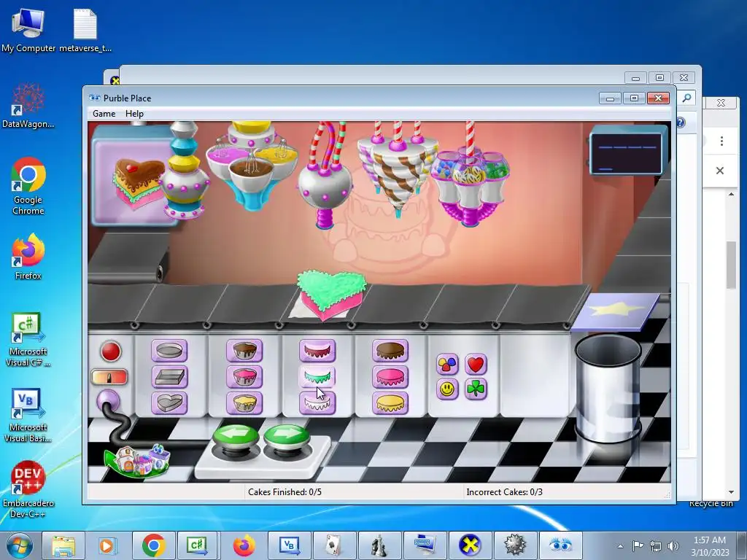The image size is (747, 560).
Task: Select the square cake pan shape
Action: (x=169, y=377)
